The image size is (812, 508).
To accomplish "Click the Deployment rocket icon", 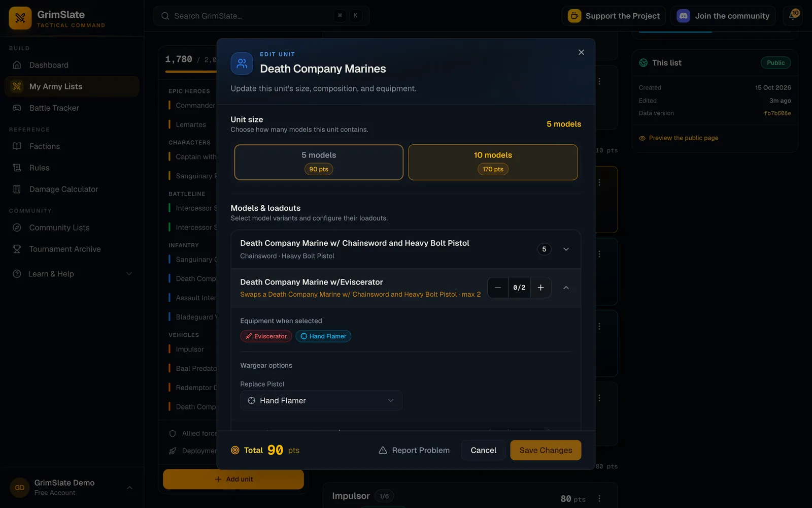I will pyautogui.click(x=173, y=451).
